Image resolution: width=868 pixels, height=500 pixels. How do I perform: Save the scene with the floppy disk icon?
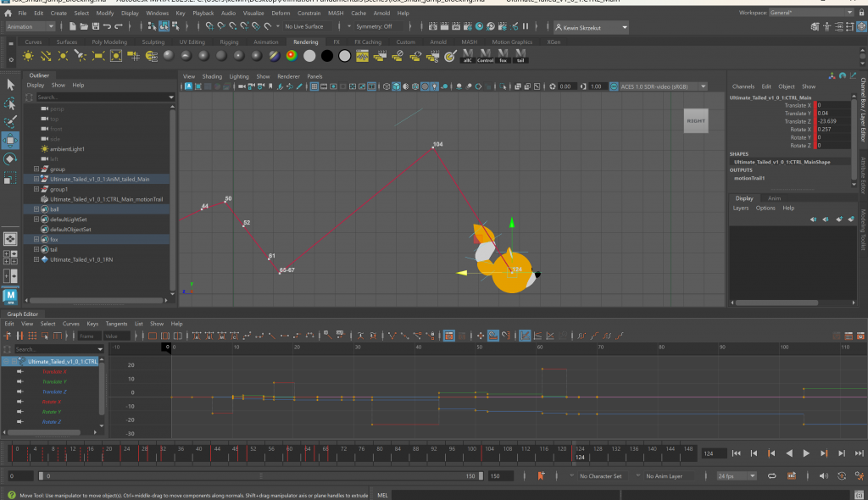(96, 26)
